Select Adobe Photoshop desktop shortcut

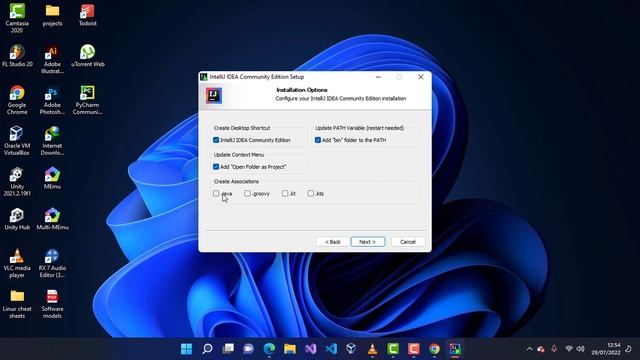53,100
